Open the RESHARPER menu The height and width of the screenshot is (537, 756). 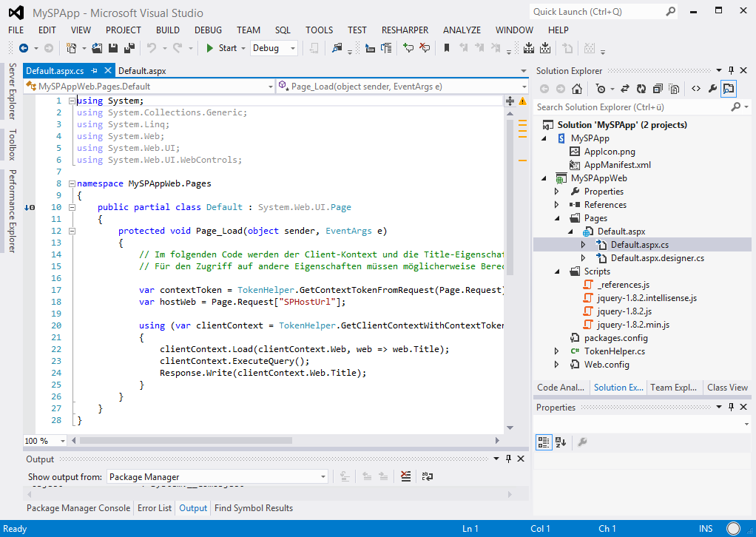pos(405,30)
